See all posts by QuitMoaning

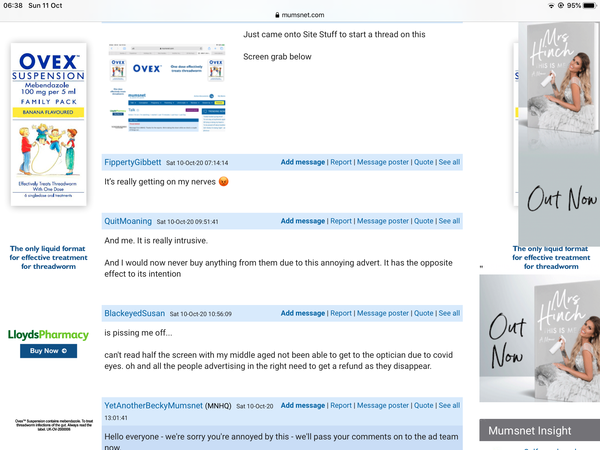click(449, 221)
